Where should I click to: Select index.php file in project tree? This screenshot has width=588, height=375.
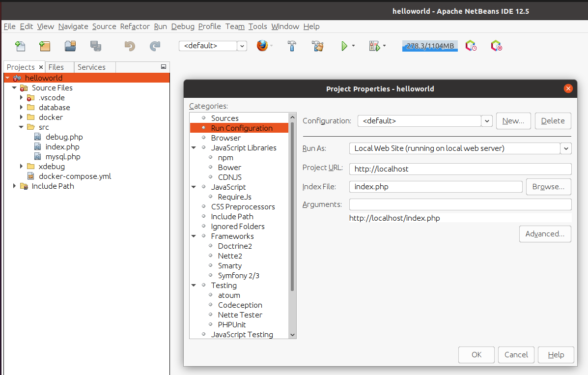coord(62,147)
